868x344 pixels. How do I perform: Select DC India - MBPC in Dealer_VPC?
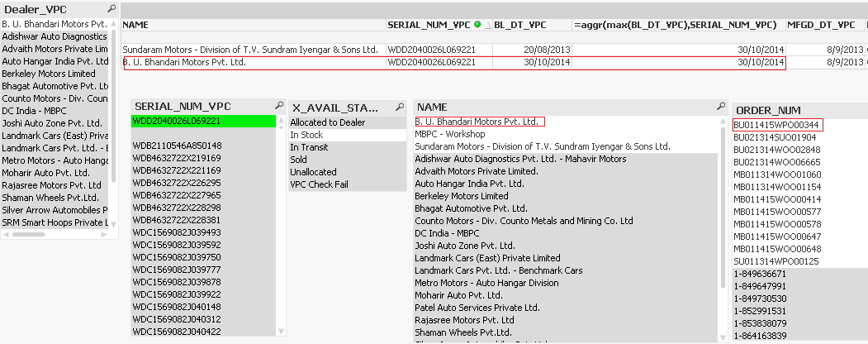pos(55,111)
